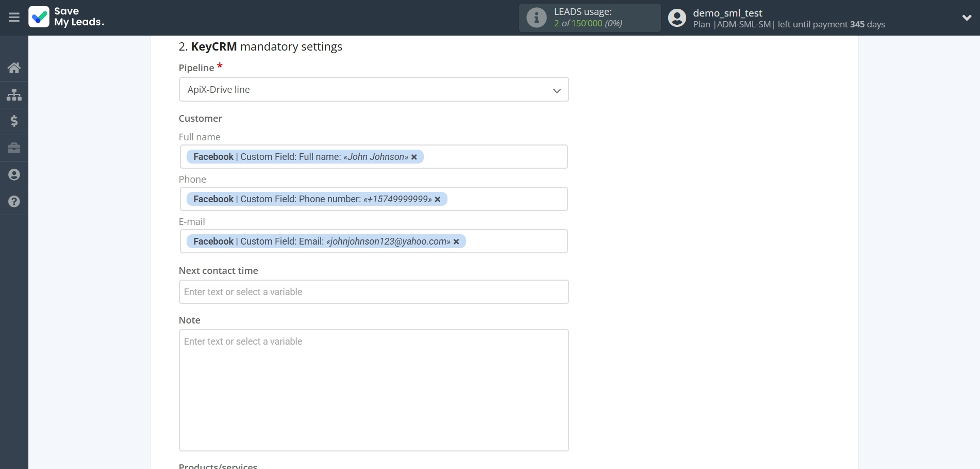980x469 pixels.
Task: Open the connections hierarchy icon in sidebar
Action: pyautogui.click(x=14, y=94)
